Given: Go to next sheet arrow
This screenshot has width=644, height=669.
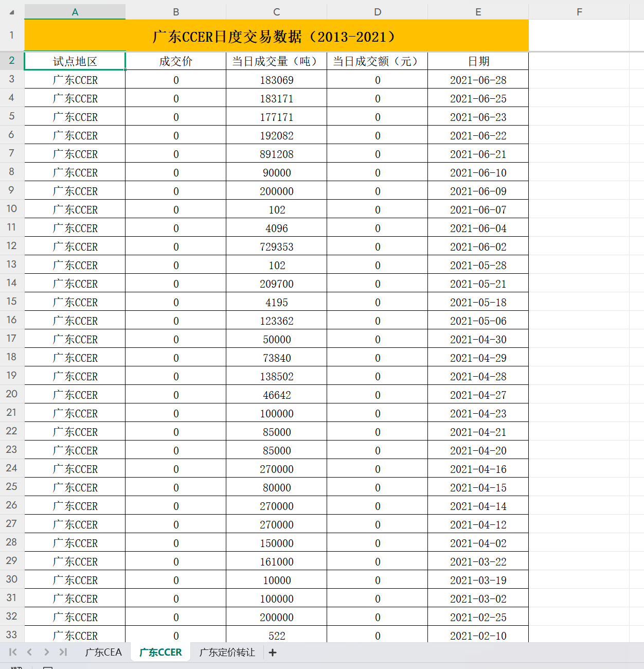Looking at the screenshot, I should tap(46, 652).
